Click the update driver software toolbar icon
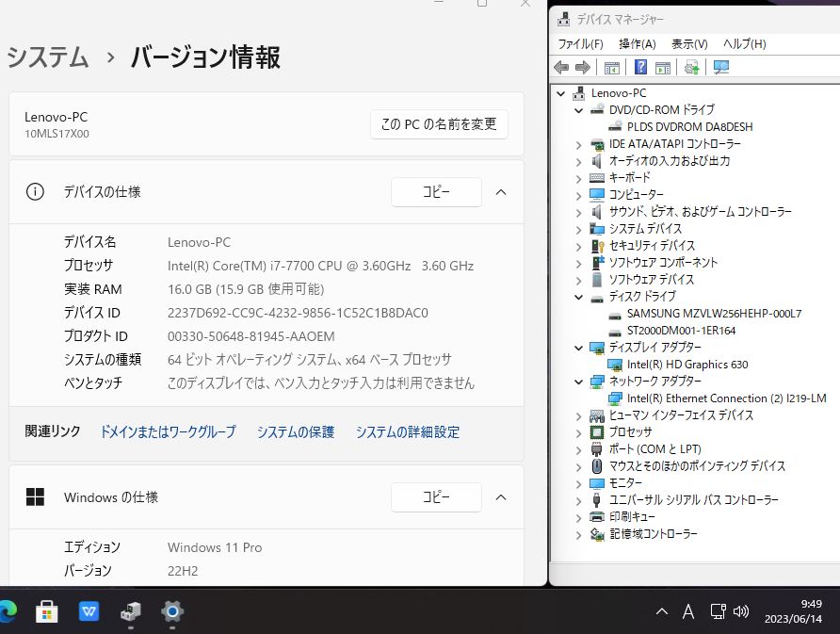 691,68
